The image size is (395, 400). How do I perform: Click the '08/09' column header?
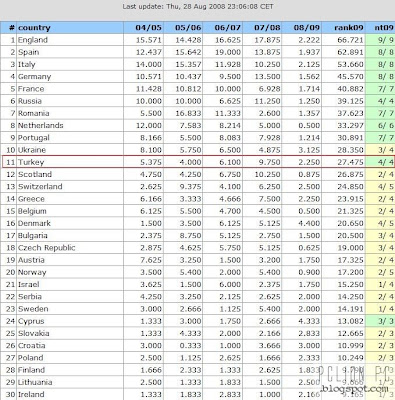(x=307, y=28)
